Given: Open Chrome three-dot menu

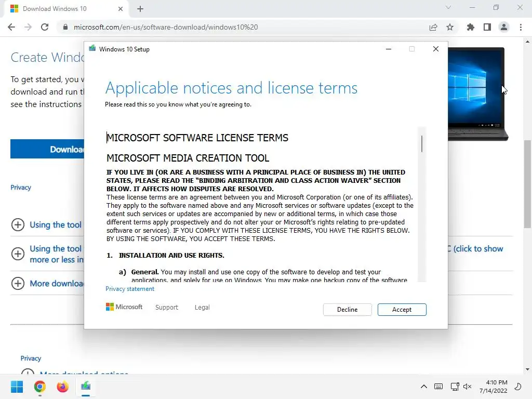Looking at the screenshot, I should point(521,27).
